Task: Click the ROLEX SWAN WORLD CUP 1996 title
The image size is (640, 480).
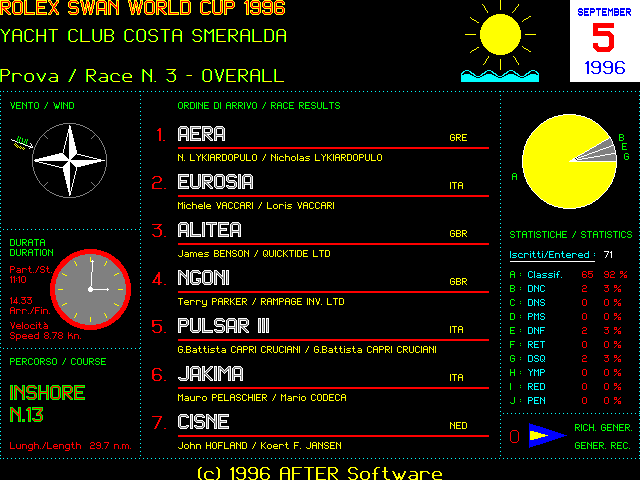Action: tap(142, 8)
